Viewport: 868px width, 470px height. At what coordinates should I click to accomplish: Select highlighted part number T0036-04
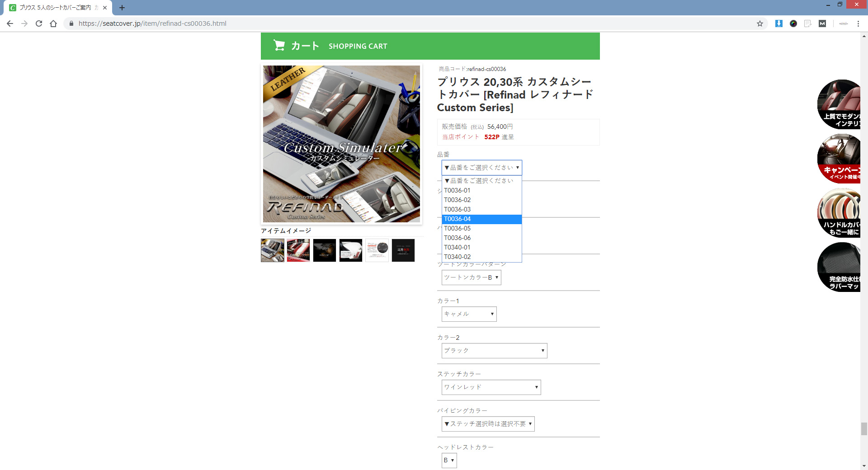(x=482, y=219)
